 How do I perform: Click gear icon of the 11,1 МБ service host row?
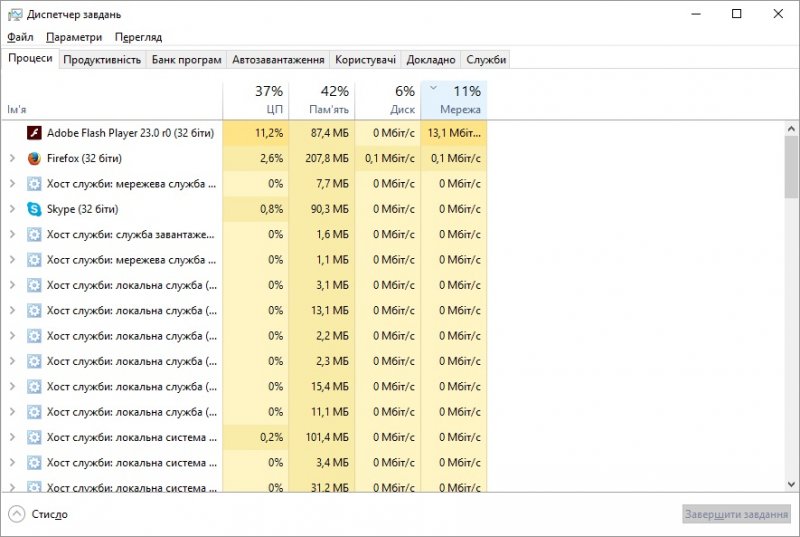click(34, 412)
